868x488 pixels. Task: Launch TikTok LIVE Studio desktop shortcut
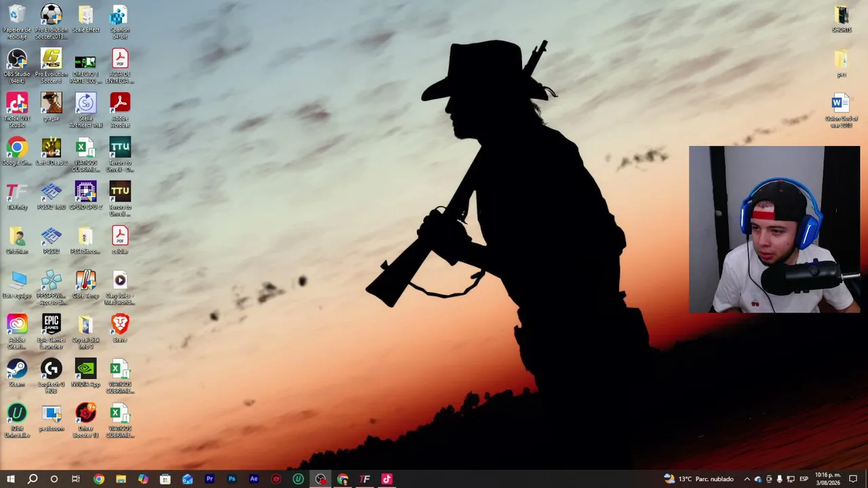(x=17, y=110)
